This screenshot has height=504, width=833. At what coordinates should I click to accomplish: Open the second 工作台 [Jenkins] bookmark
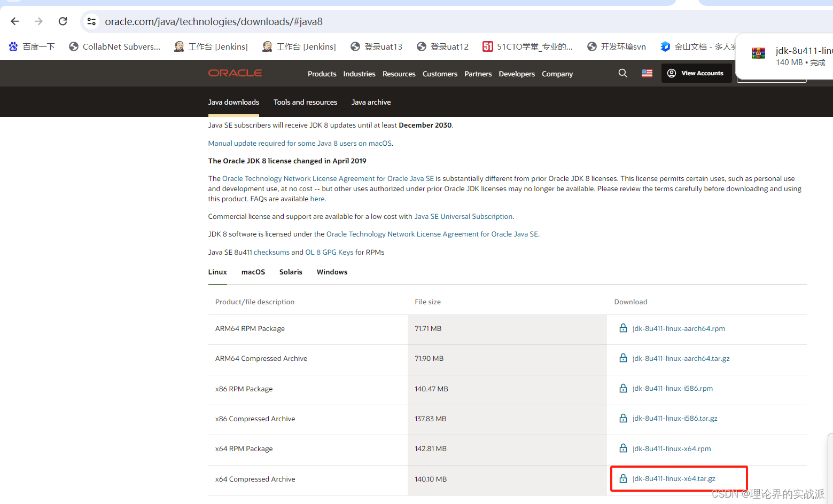pos(299,46)
